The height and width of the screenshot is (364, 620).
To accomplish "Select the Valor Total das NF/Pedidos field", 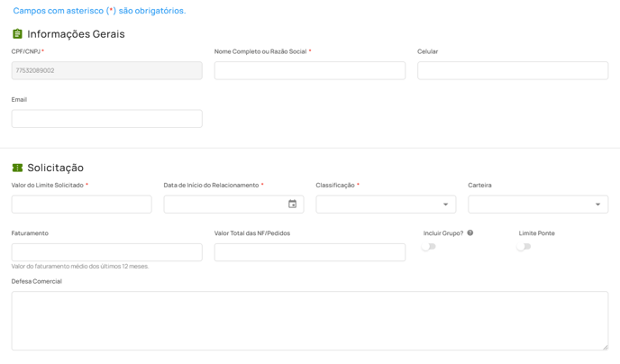I will (x=309, y=252).
